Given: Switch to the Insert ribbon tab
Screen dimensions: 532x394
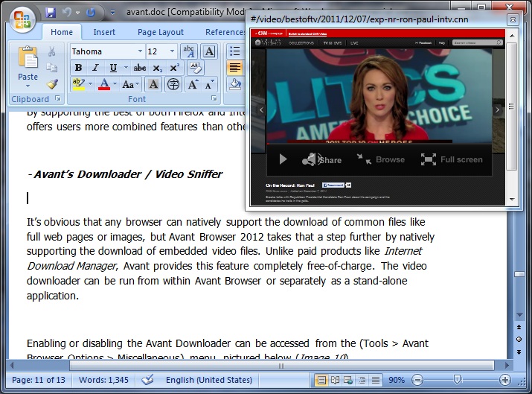Looking at the screenshot, I should (104, 32).
